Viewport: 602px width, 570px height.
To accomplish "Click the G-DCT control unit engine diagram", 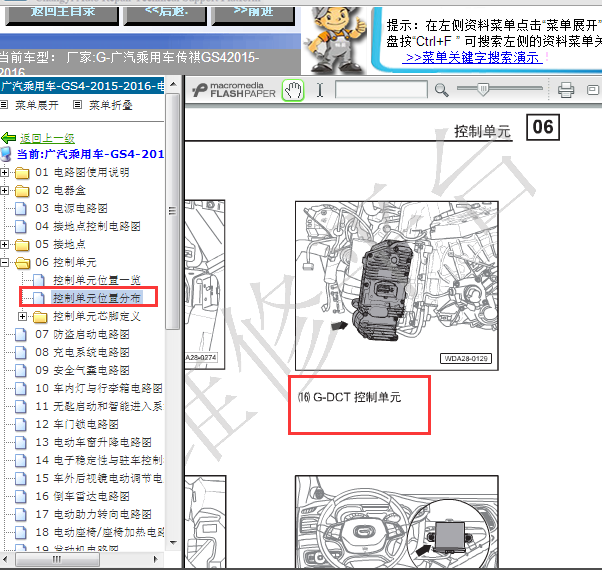I will (397, 286).
